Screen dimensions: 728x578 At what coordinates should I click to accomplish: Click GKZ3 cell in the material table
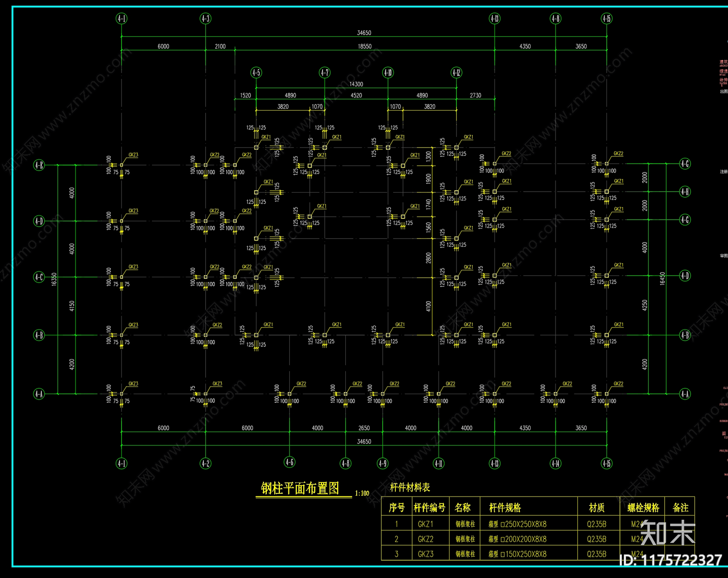pos(425,554)
